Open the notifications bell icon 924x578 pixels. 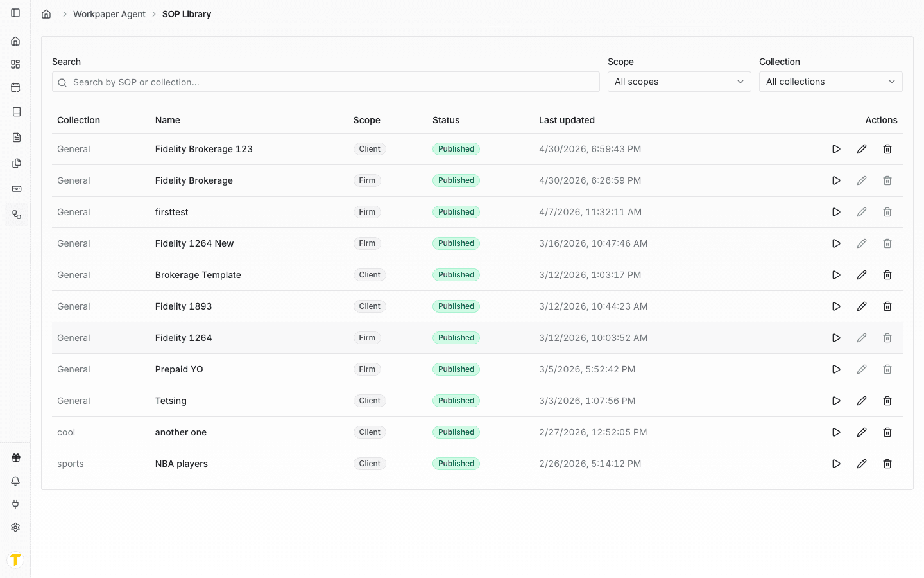15,481
